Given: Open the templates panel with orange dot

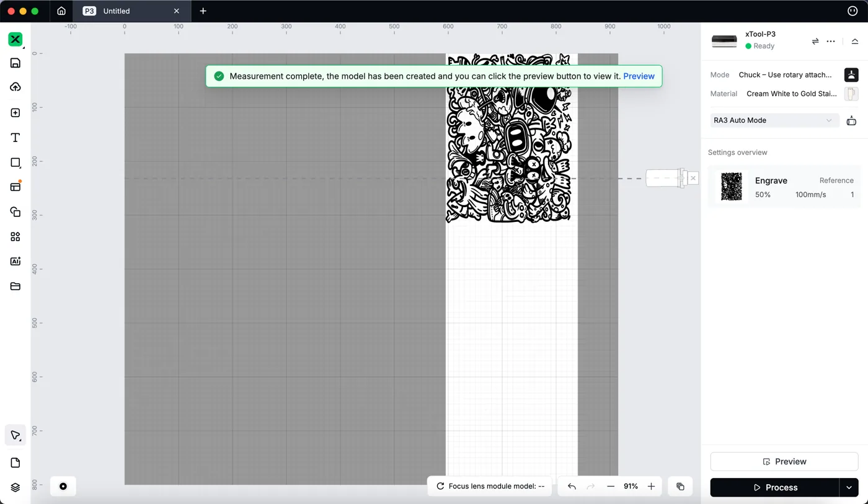Looking at the screenshot, I should [15, 187].
